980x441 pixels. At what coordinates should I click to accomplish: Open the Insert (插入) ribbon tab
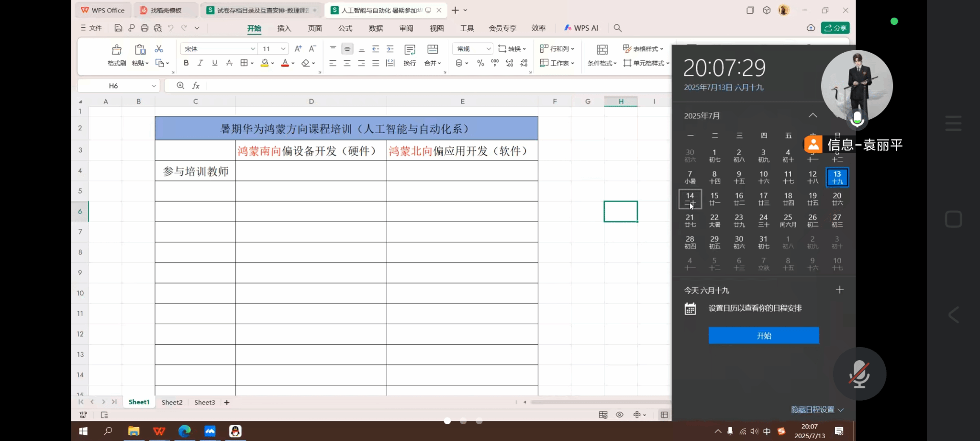[x=284, y=28]
